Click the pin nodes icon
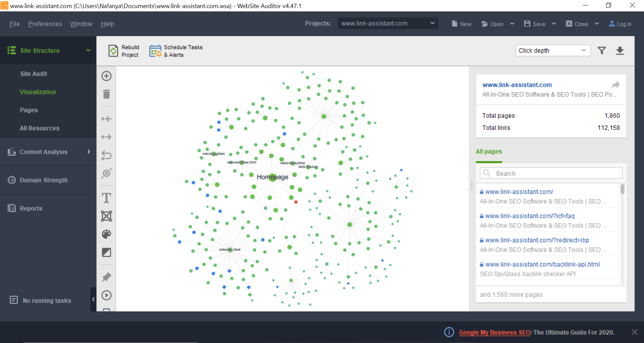This screenshot has height=343, width=644. pos(106,277)
